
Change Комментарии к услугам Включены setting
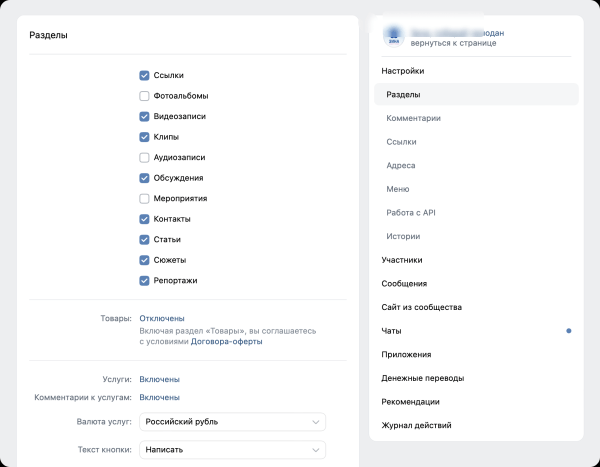point(160,397)
